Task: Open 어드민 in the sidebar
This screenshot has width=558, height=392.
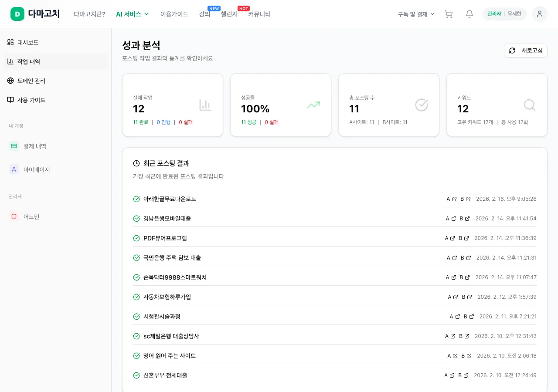Action: coord(55,216)
